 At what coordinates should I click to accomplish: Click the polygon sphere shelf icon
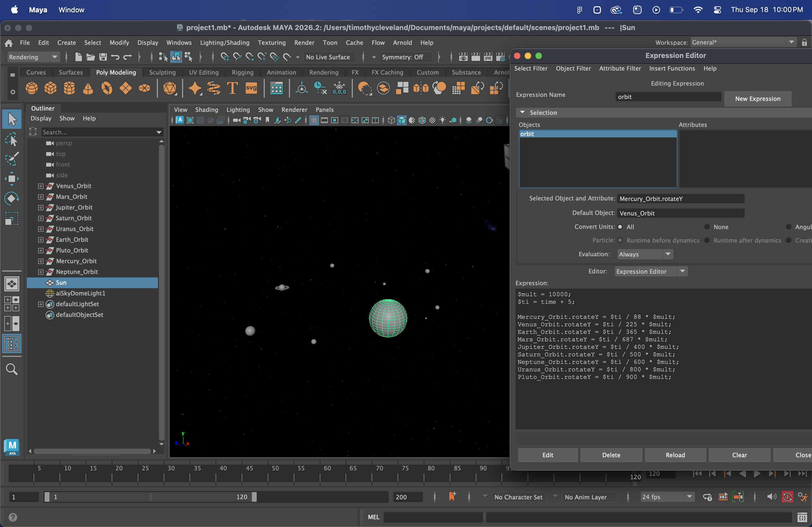(x=32, y=88)
